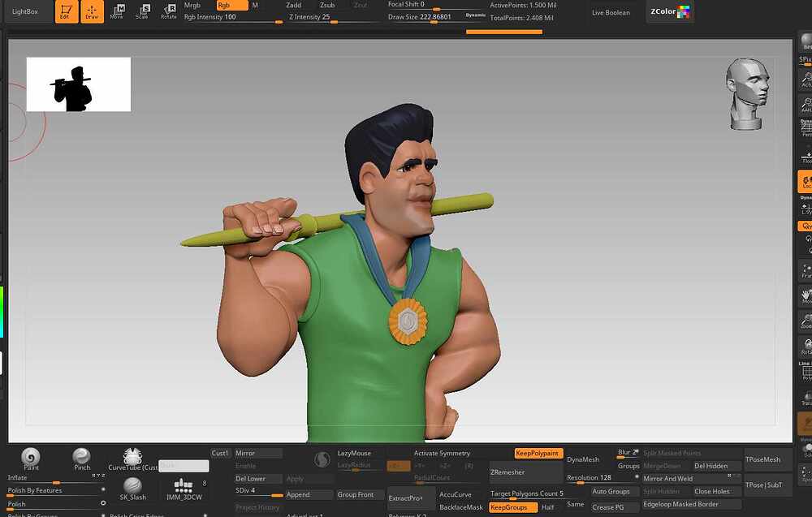The width and height of the screenshot is (812, 517).
Task: Open the ZColor palette icon
Action: 670,11
